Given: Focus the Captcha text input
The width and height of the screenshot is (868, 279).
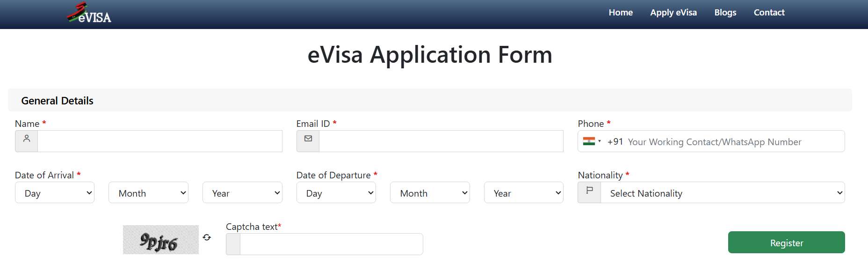Looking at the screenshot, I should [x=332, y=244].
